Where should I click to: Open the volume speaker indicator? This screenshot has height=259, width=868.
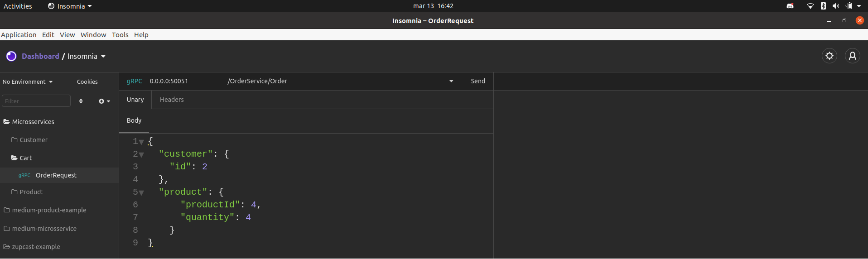click(x=836, y=6)
